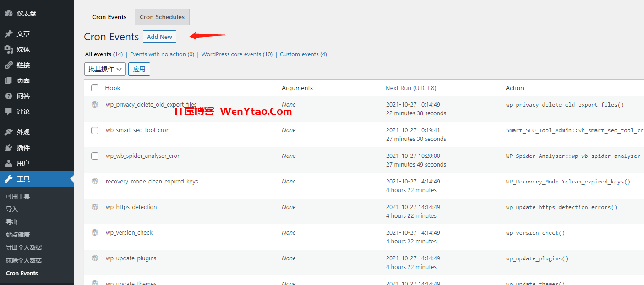The height and width of the screenshot is (285, 644).
Task: Click the None argument for wb_smart_seo_tool_cron
Action: point(289,130)
